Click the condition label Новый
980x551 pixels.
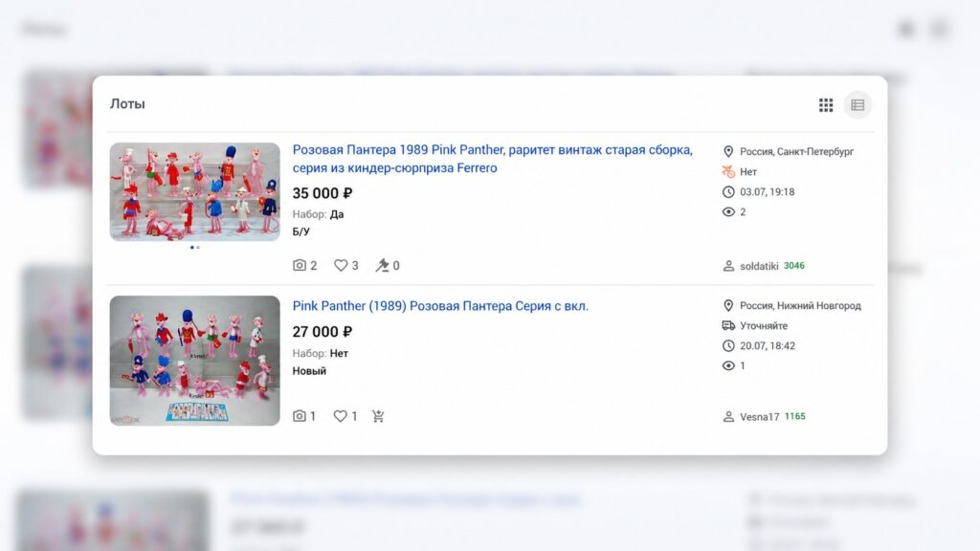(309, 371)
